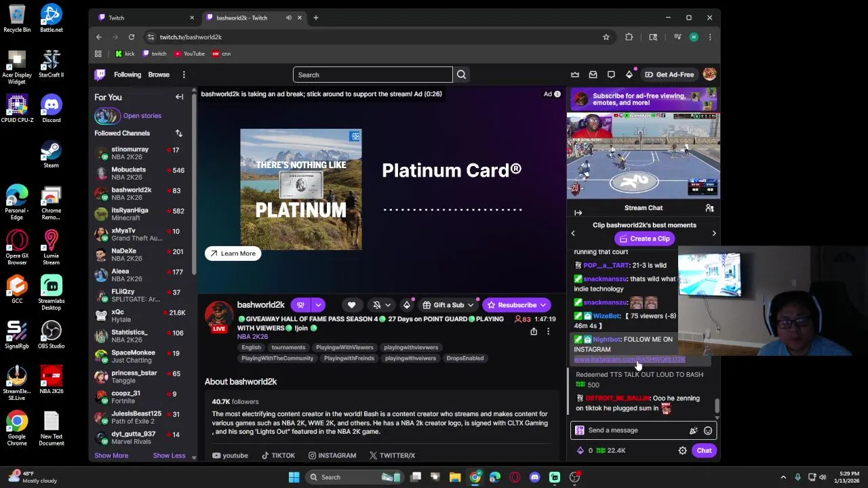Open the Open stories link
The image size is (868, 488).
pos(142,116)
